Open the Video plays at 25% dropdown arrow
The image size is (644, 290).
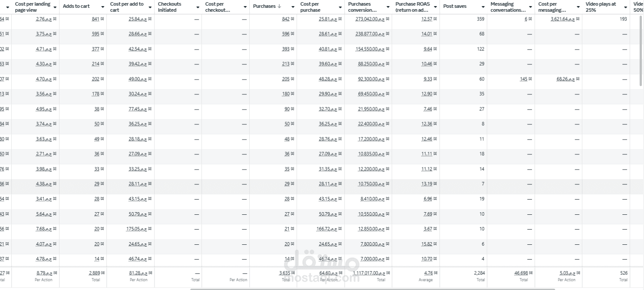click(x=625, y=7)
